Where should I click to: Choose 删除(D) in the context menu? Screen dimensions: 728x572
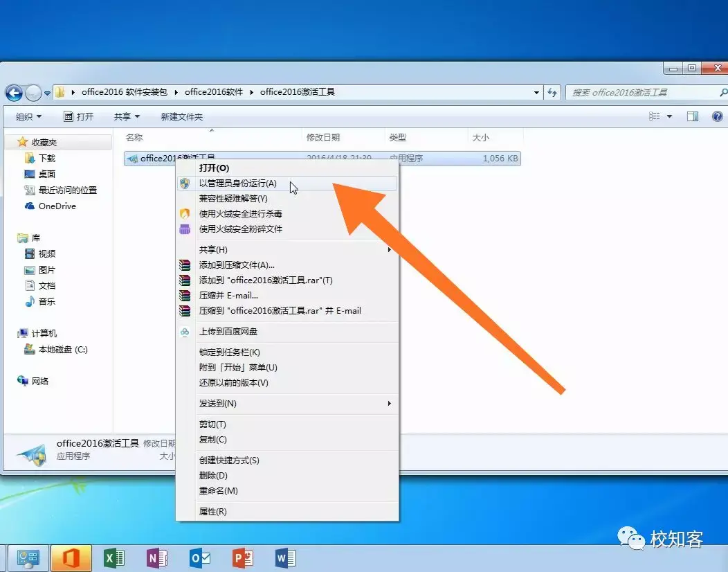coord(287,475)
